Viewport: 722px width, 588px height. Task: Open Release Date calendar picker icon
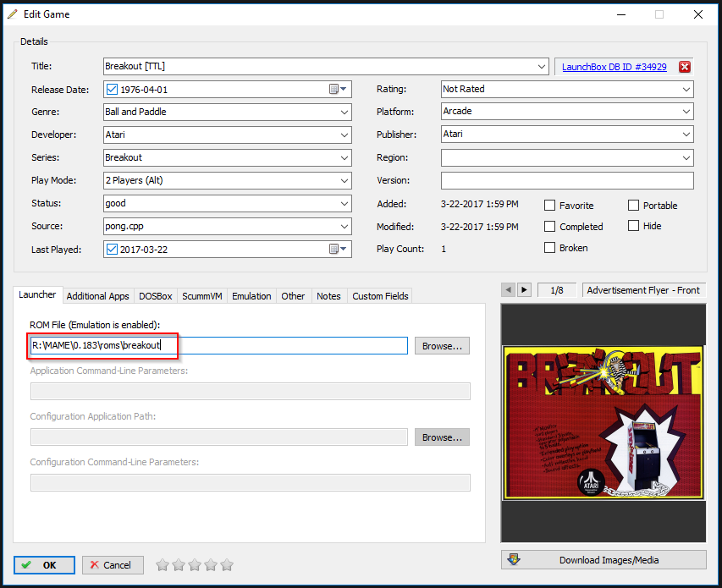click(x=338, y=90)
